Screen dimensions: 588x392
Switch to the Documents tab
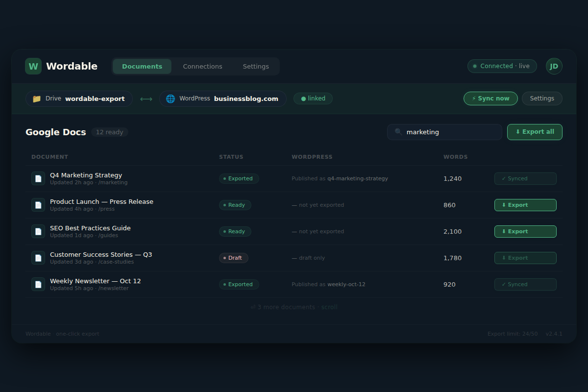click(142, 66)
